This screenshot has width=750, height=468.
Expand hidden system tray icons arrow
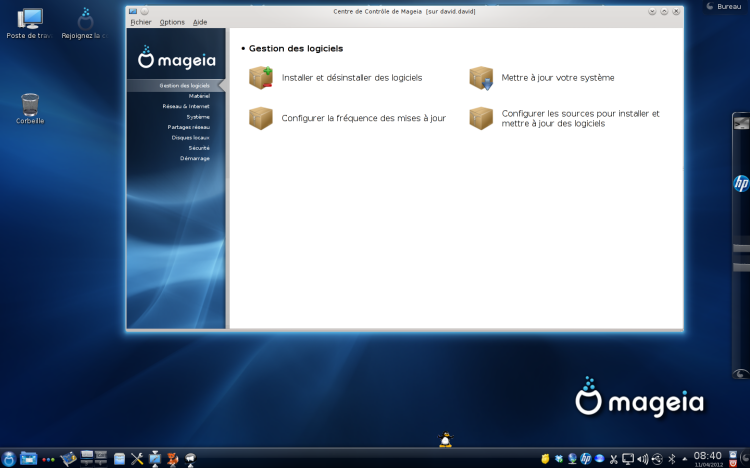[684, 460]
